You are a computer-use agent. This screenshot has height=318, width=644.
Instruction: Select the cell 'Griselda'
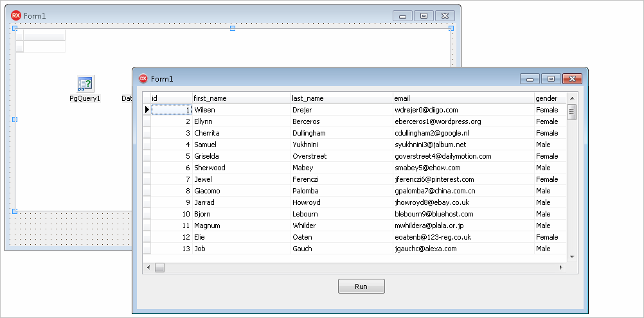click(242, 156)
